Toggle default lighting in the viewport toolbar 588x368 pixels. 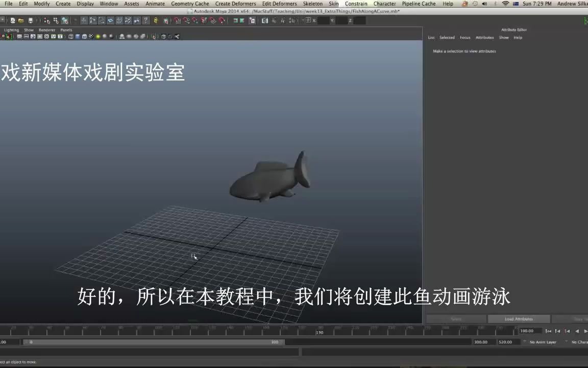point(97,36)
